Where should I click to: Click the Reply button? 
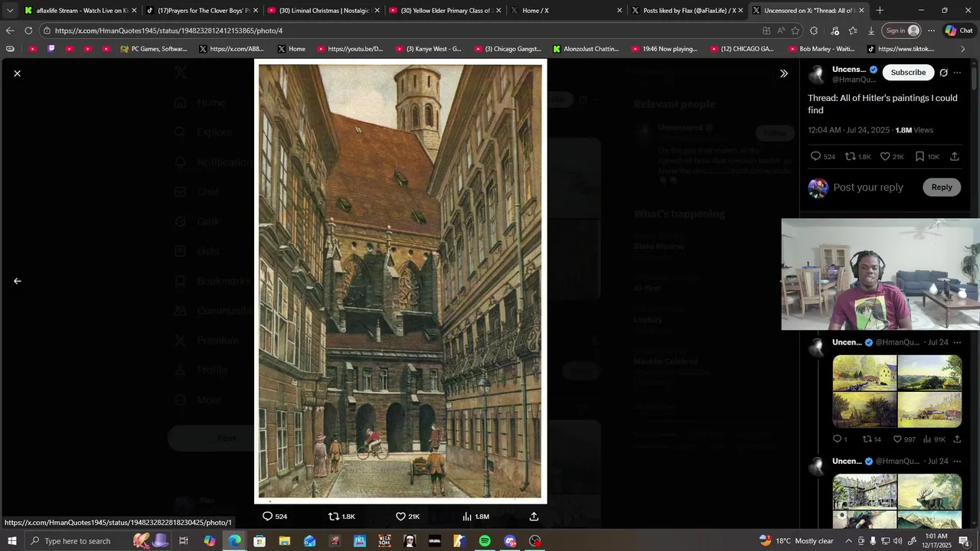point(942,187)
